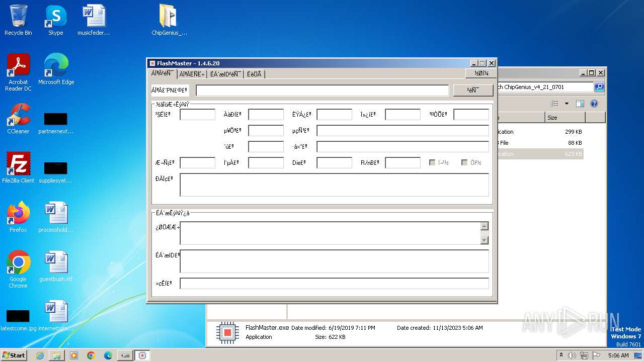
Task: Open the ChipGenius_ folder on desktop
Action: point(169,20)
